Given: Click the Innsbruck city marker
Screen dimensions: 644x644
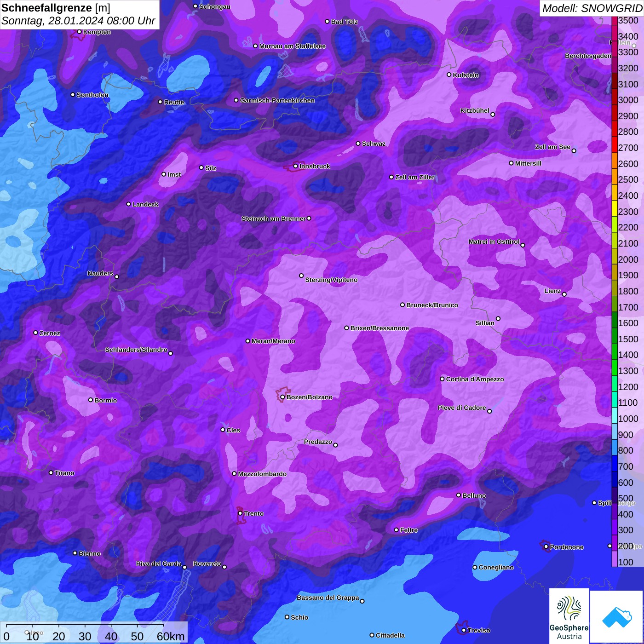Looking at the screenshot, I should [x=296, y=166].
